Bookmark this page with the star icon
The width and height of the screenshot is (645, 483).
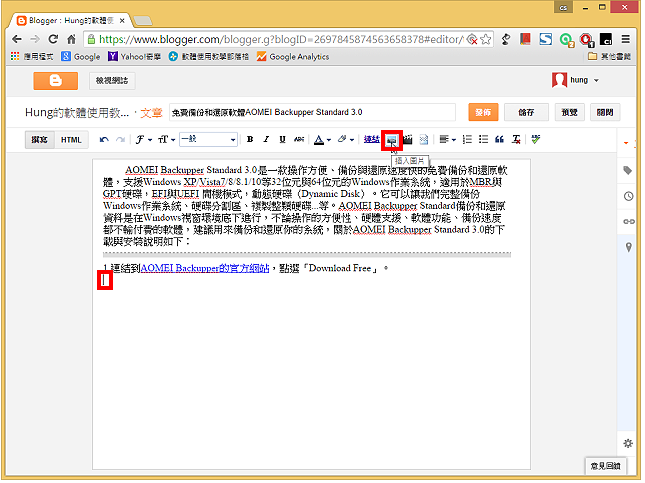pos(485,39)
